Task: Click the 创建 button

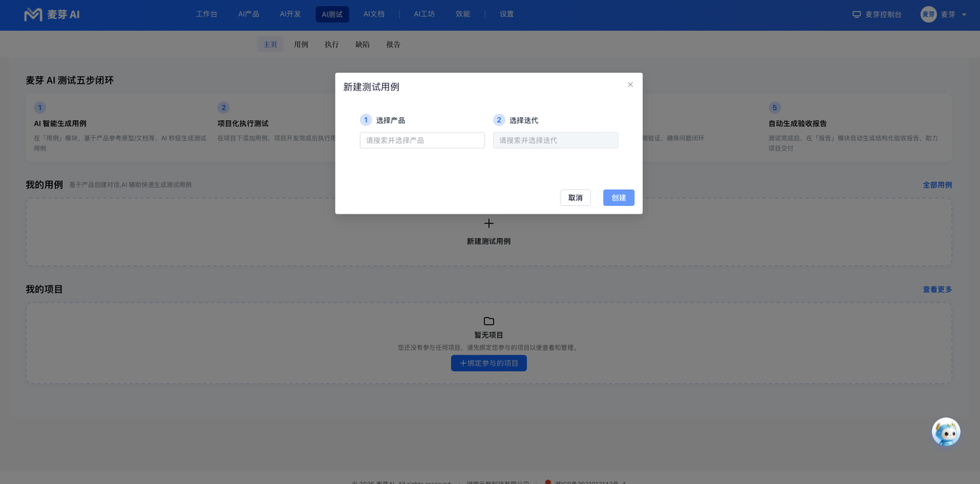Action: [x=619, y=198]
